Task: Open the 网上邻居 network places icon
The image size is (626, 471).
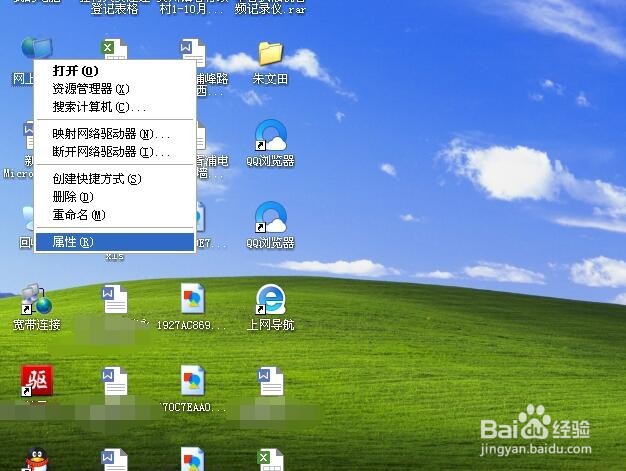Action: (x=36, y=48)
